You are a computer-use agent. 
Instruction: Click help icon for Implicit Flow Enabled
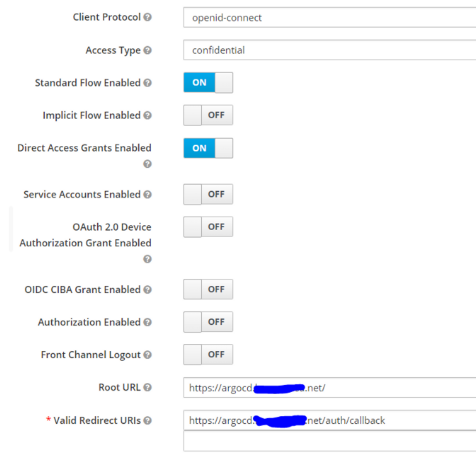(147, 115)
